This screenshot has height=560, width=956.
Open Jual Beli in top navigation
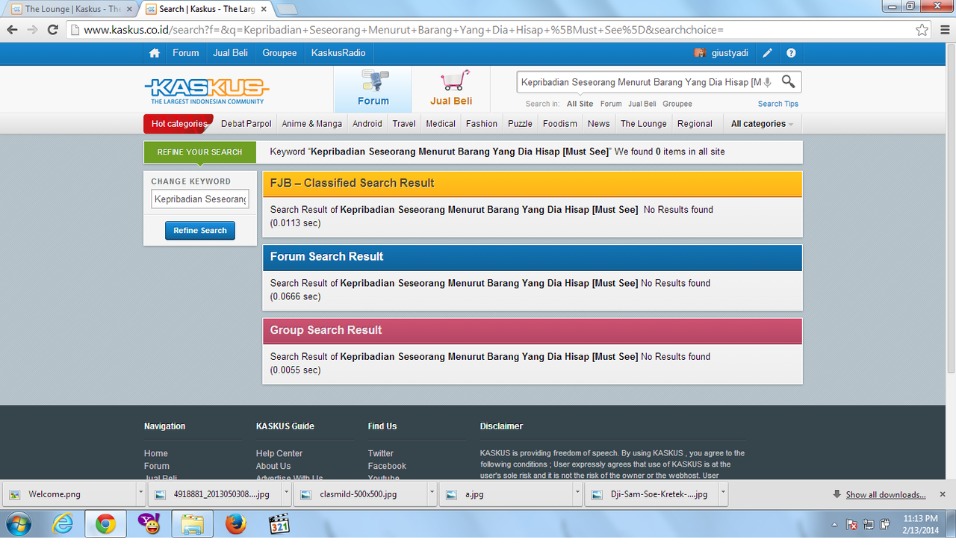[231, 53]
